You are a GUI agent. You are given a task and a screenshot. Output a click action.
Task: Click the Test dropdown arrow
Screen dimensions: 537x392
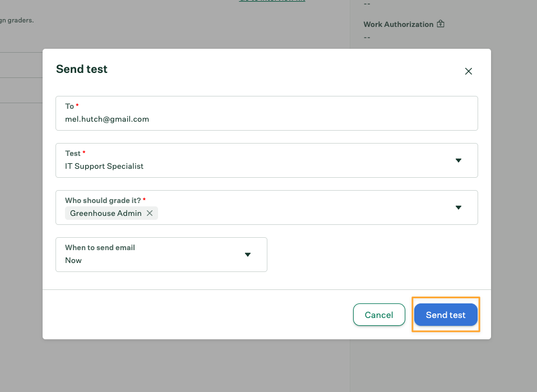click(458, 160)
